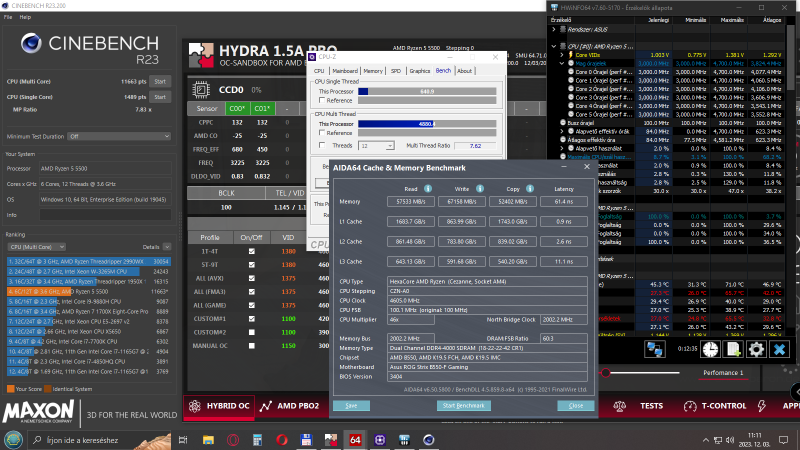The width and height of the screenshot is (800, 450).
Task: Open the Details dropdown arrow in Cinebench ranking
Action: pos(167,247)
